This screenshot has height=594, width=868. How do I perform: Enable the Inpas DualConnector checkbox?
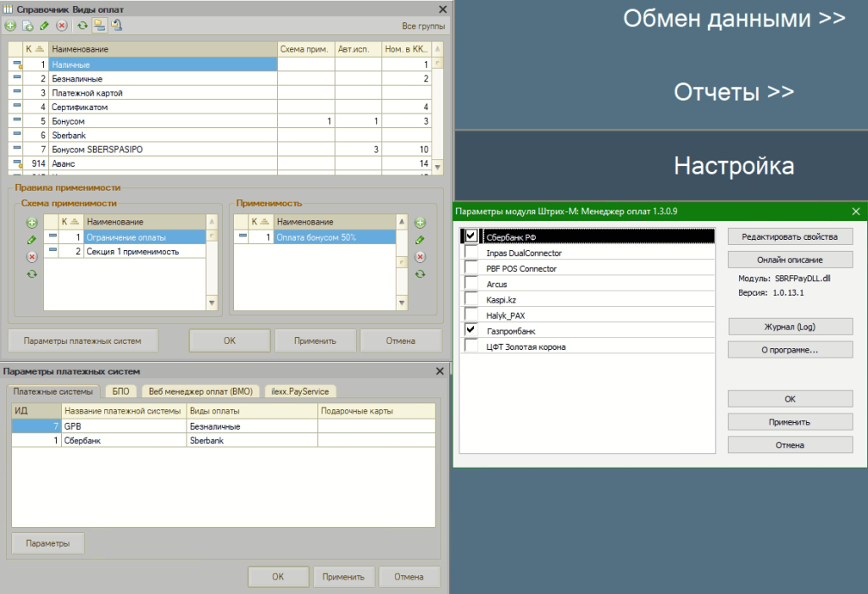click(x=471, y=252)
